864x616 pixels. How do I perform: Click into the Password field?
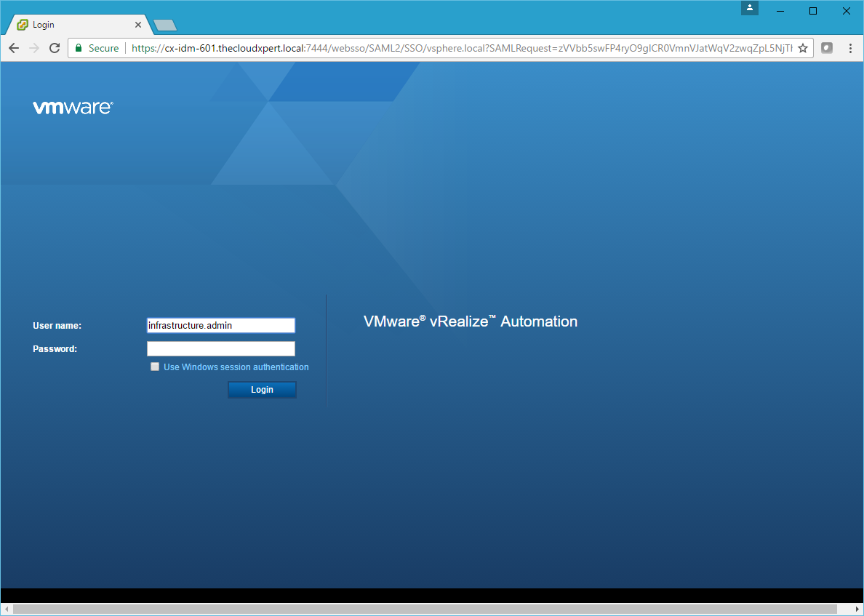coord(220,349)
